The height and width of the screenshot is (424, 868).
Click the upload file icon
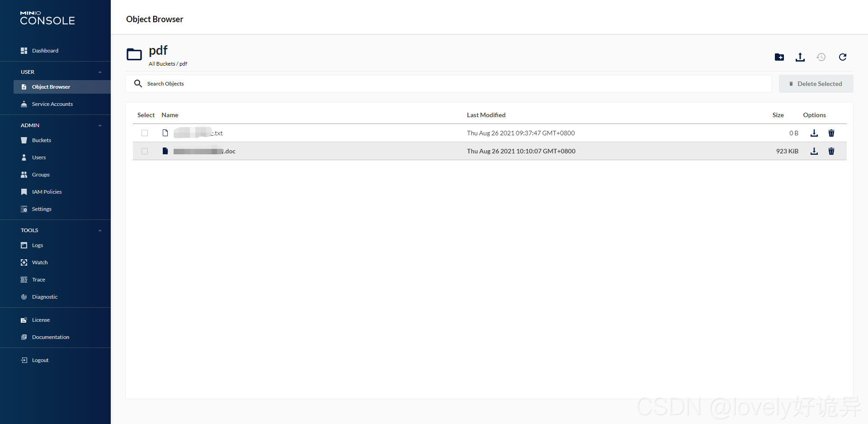(800, 57)
